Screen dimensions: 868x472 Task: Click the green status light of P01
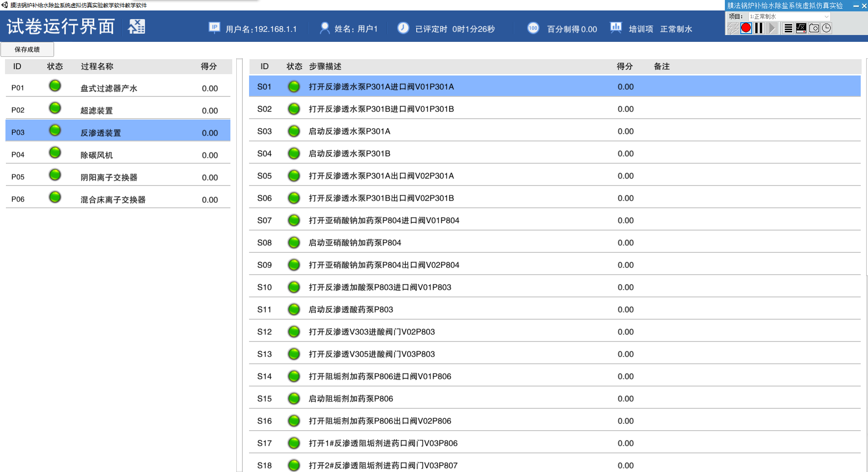point(55,85)
